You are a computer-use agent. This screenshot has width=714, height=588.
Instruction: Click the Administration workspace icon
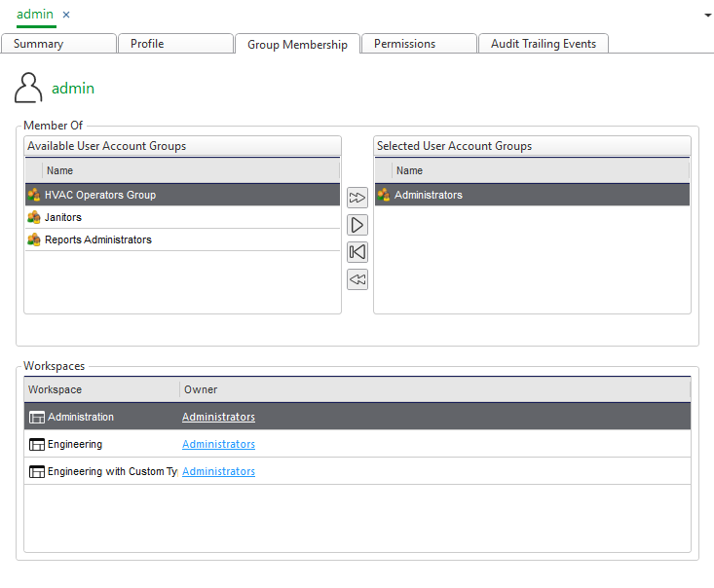37,417
